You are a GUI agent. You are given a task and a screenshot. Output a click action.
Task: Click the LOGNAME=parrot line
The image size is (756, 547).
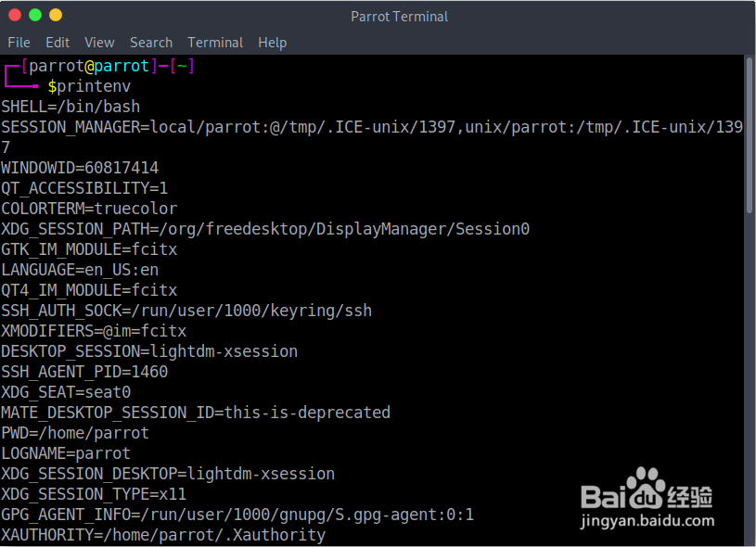pos(66,453)
